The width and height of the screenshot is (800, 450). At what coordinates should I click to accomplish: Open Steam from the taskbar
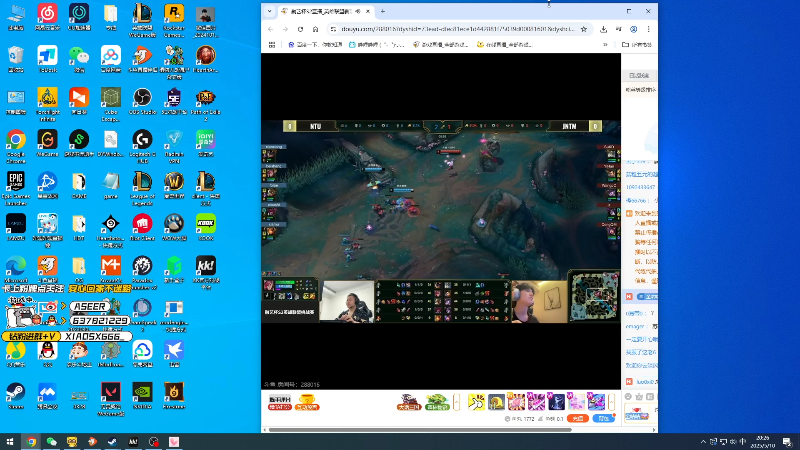113,442
